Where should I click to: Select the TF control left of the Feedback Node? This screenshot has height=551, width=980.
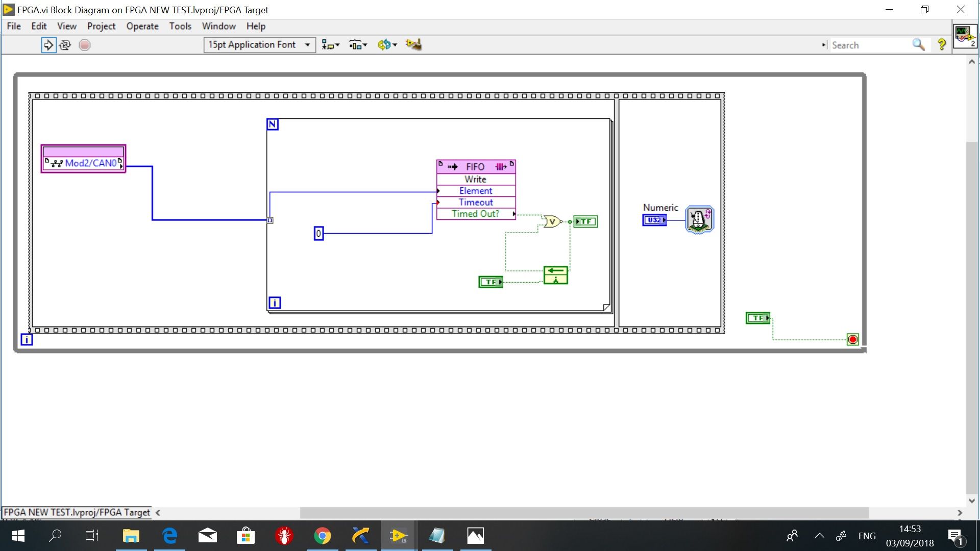pos(491,282)
